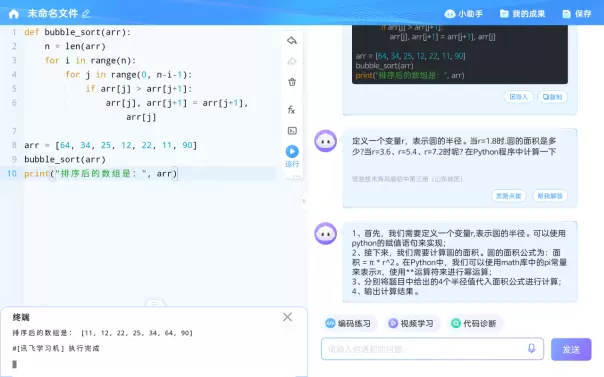Click the microphone icon in the chat input
Image resolution: width=604 pixels, height=377 pixels.
[532, 349]
